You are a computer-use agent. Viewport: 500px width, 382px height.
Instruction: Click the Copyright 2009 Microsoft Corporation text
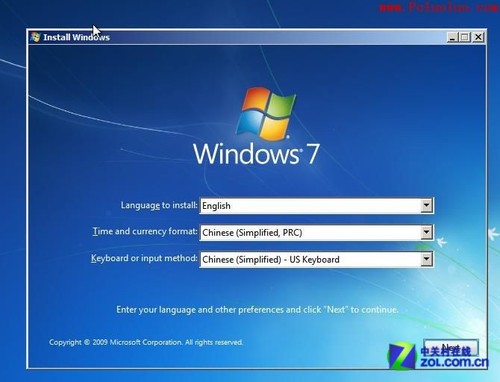tap(146, 342)
